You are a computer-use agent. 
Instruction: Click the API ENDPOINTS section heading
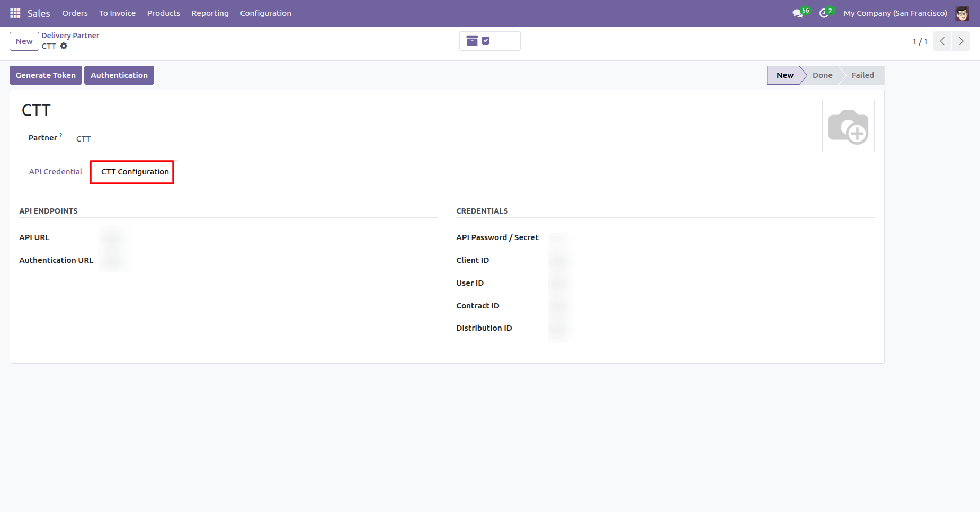[x=48, y=211]
